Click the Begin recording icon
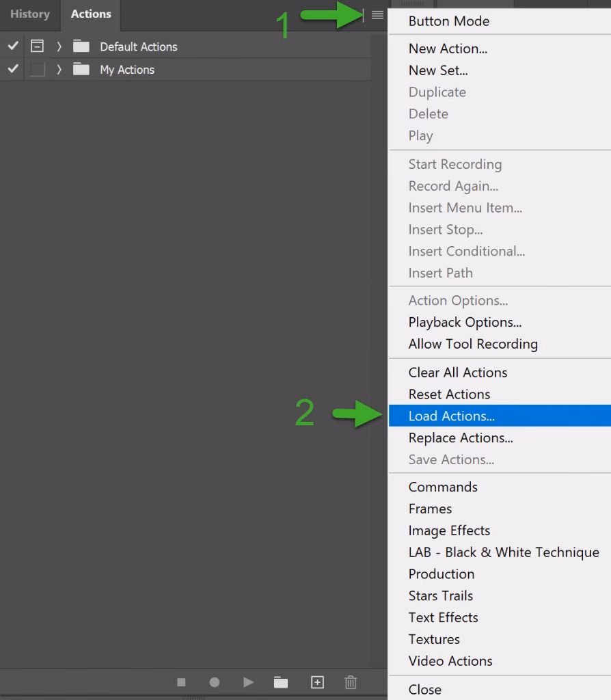 pyautogui.click(x=215, y=682)
